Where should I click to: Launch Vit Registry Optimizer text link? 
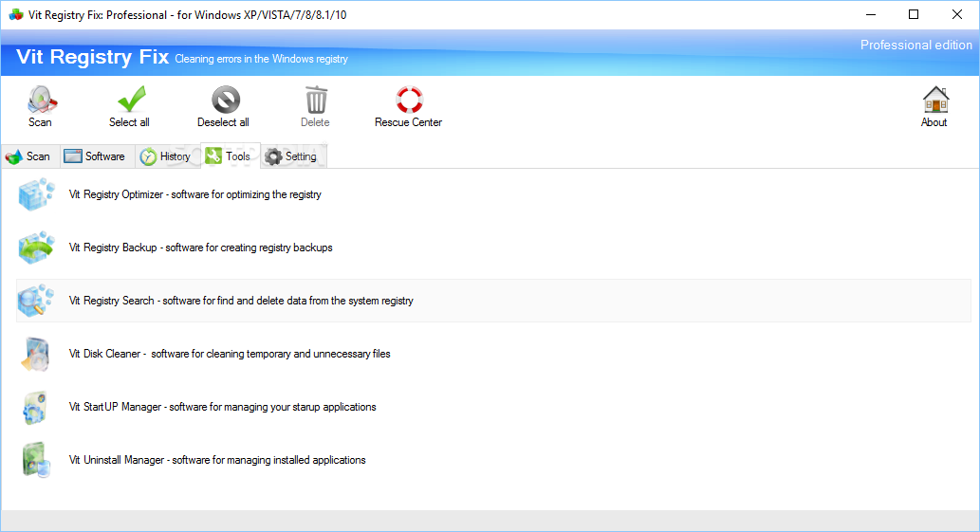(195, 194)
